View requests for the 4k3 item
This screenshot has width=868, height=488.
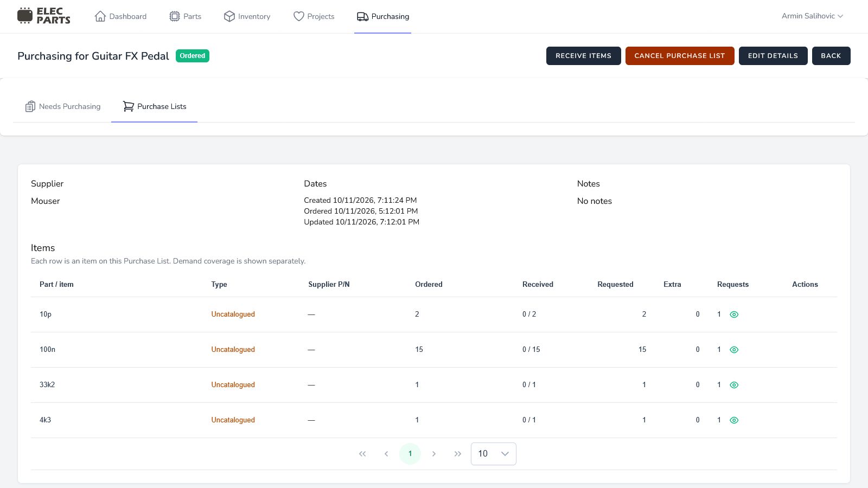coord(734,420)
